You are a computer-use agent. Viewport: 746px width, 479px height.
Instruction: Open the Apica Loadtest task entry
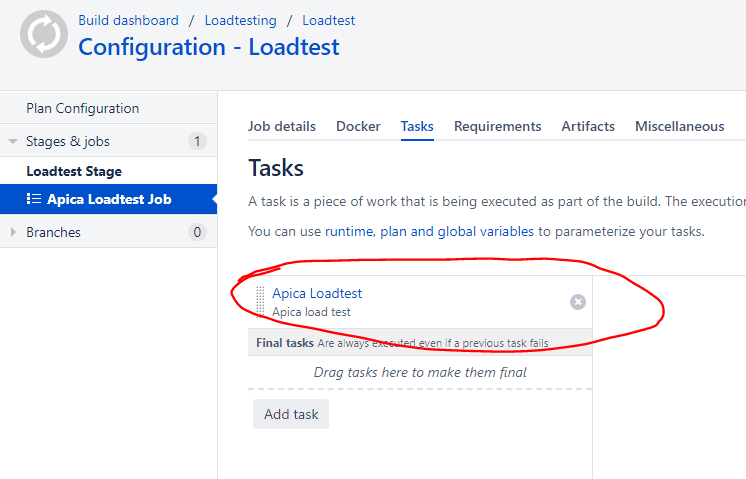pos(317,293)
